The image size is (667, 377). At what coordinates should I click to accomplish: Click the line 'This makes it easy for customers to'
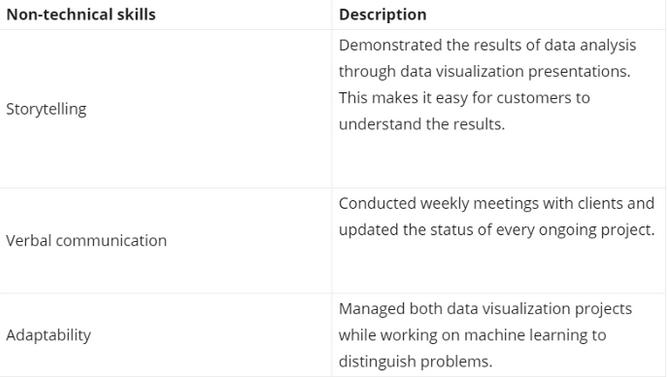465,98
